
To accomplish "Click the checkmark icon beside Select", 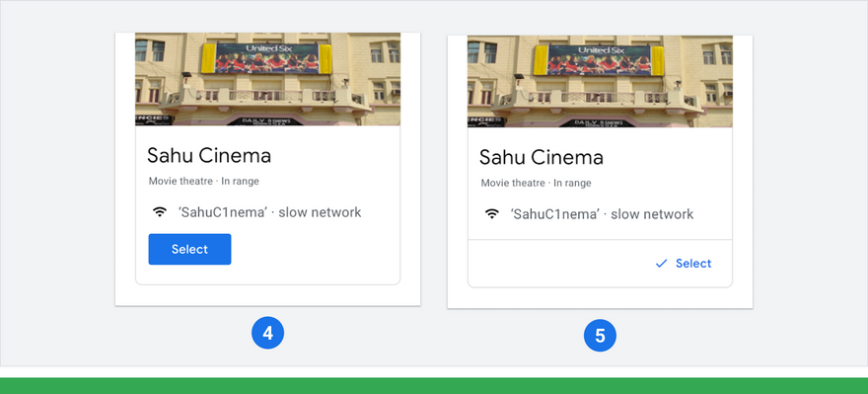I will coord(661,264).
